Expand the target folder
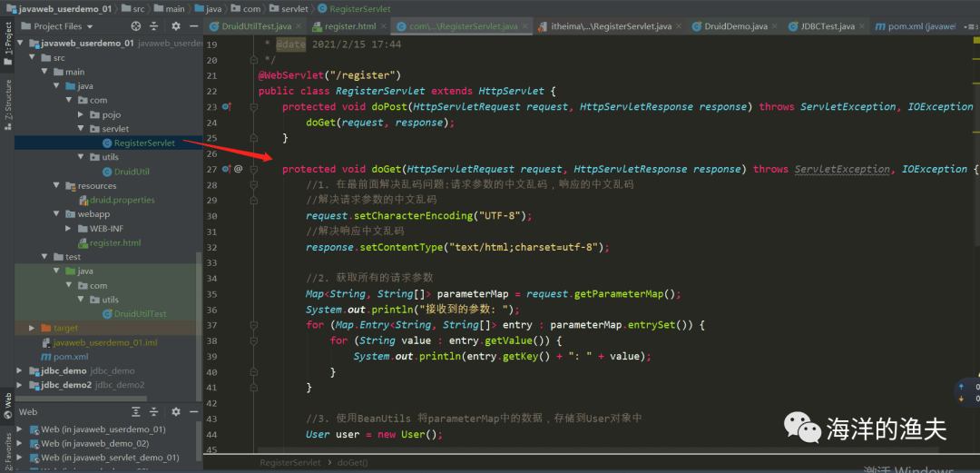The image size is (980, 473). click(33, 328)
